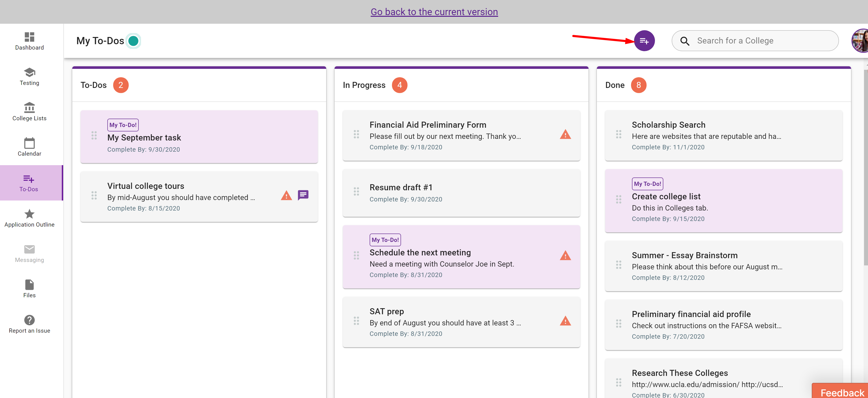Image resolution: width=868 pixels, height=398 pixels.
Task: Open the Testing section icon
Action: tap(29, 72)
